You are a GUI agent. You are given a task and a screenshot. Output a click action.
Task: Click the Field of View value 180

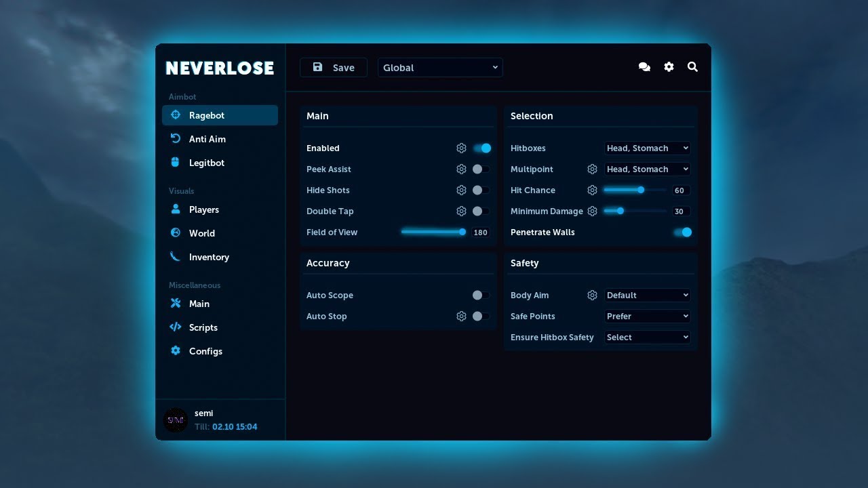tap(481, 232)
